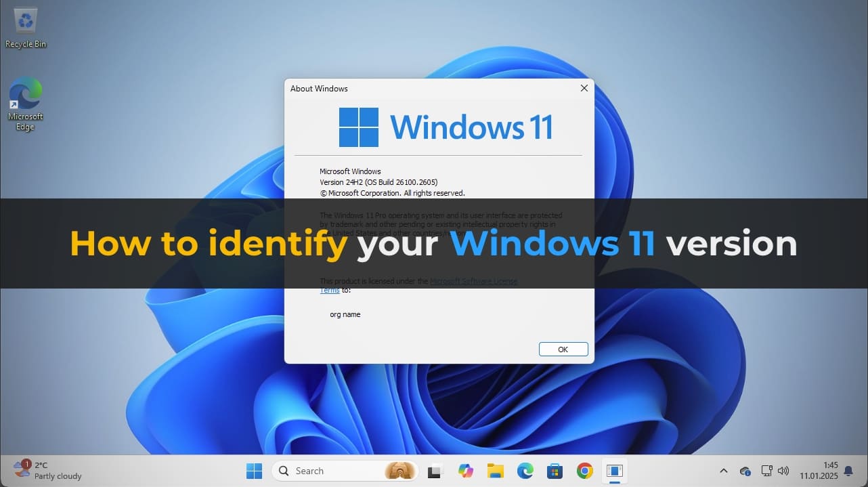Image resolution: width=868 pixels, height=487 pixels.
Task: Click the volume speaker icon
Action: 784,471
